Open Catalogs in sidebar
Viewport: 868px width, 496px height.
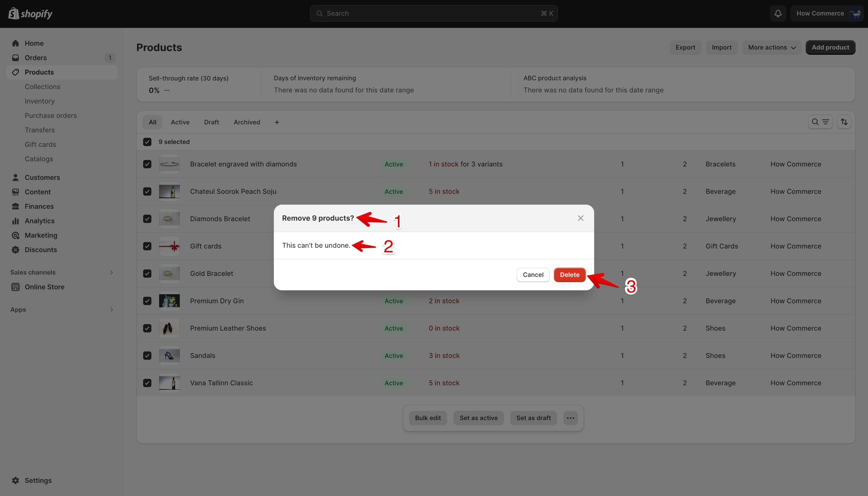(x=39, y=159)
